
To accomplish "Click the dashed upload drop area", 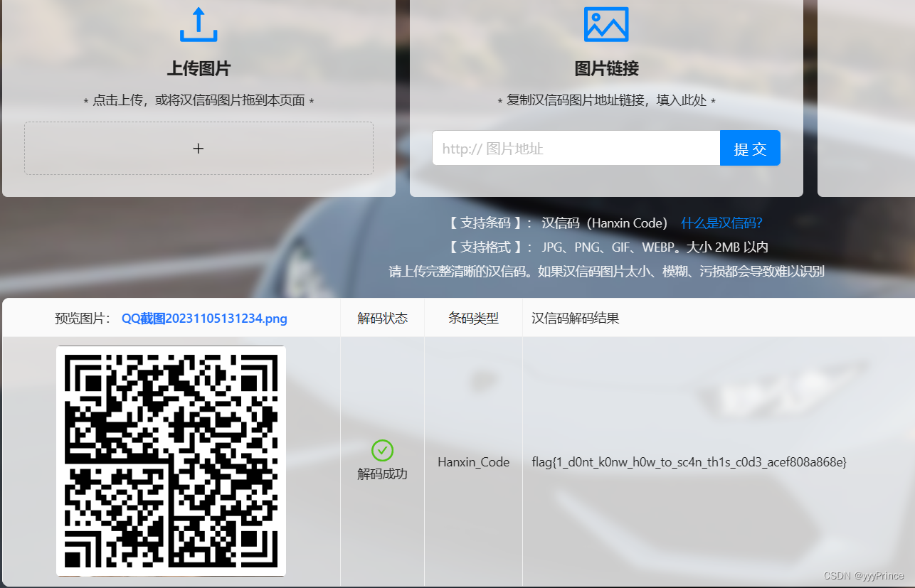I will (x=199, y=148).
